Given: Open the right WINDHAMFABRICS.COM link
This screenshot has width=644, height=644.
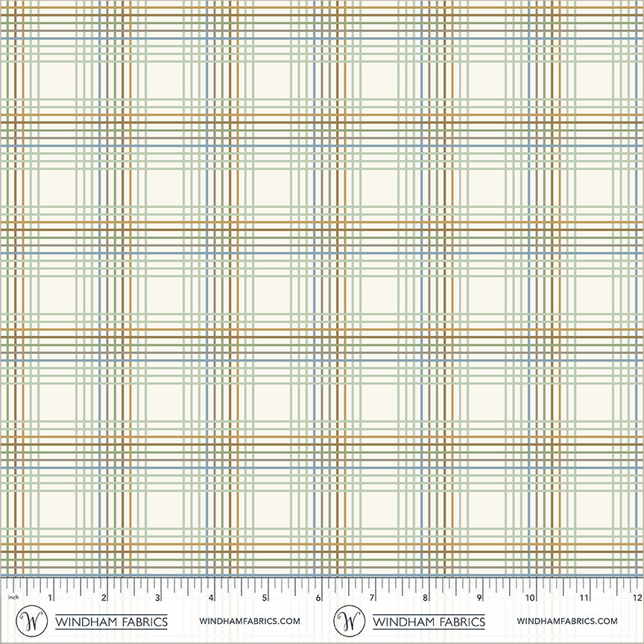Looking at the screenshot, I should [x=567, y=621].
